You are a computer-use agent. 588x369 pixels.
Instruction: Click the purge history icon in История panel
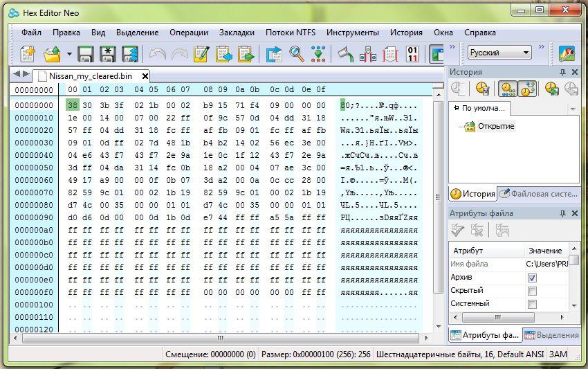click(482, 89)
